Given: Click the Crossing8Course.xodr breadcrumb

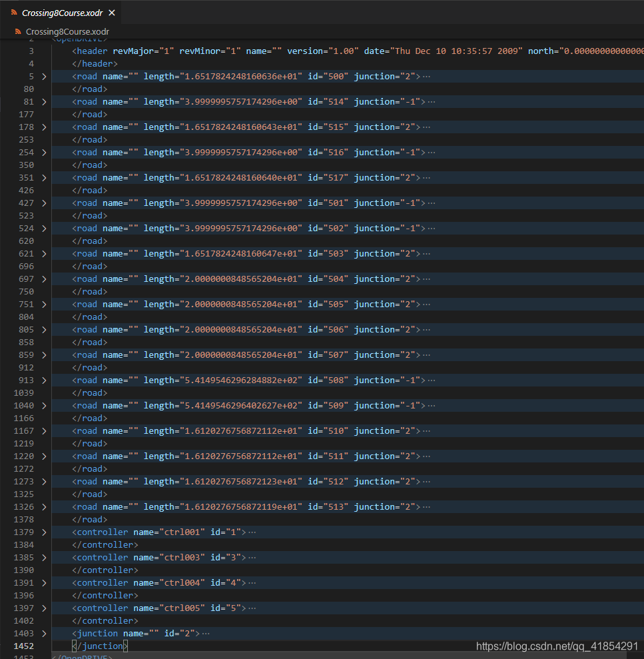Looking at the screenshot, I should point(67,31).
